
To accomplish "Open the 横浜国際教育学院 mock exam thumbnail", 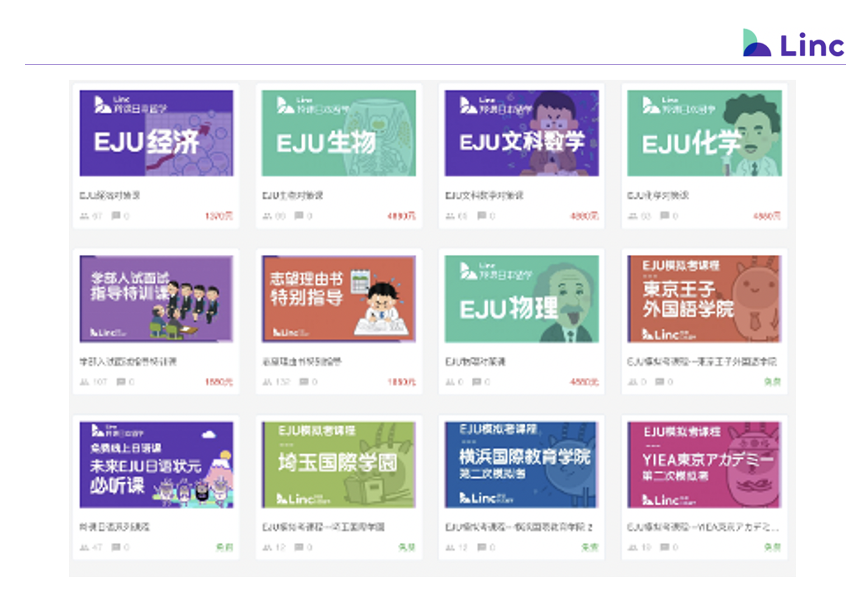I will pyautogui.click(x=522, y=464).
